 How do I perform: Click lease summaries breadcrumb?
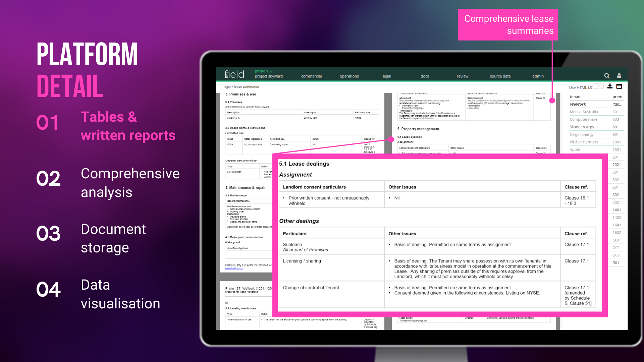pyautogui.click(x=247, y=87)
